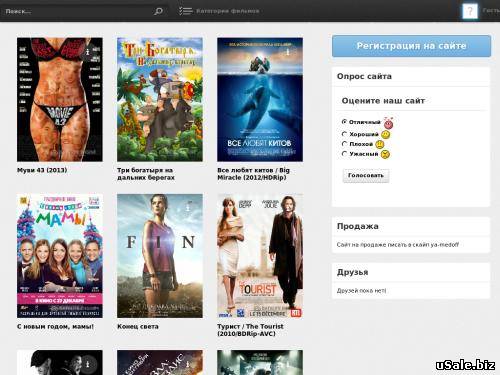500x375 pixels.
Task: Click in the Поиск search field
Action: (78, 11)
